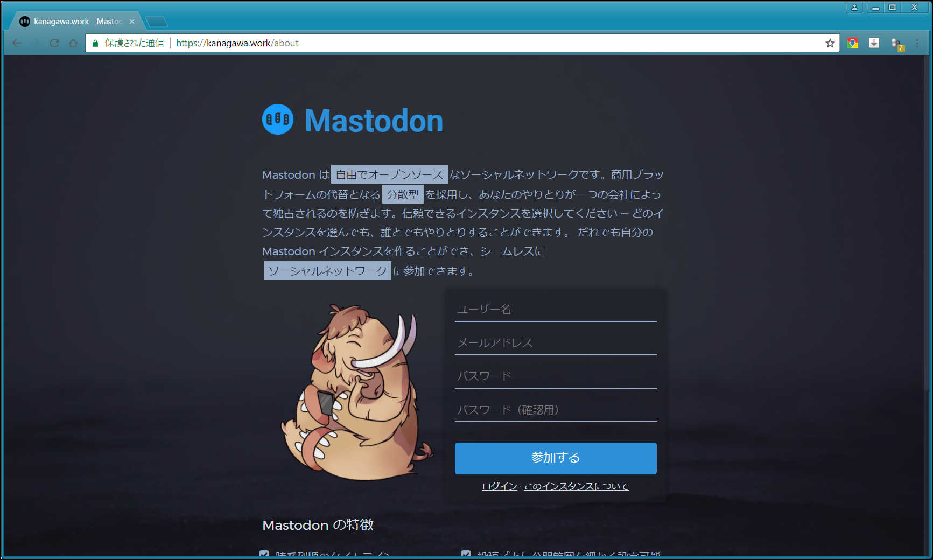Open the gray download box extension
Screen dimensions: 933x560
(874, 43)
